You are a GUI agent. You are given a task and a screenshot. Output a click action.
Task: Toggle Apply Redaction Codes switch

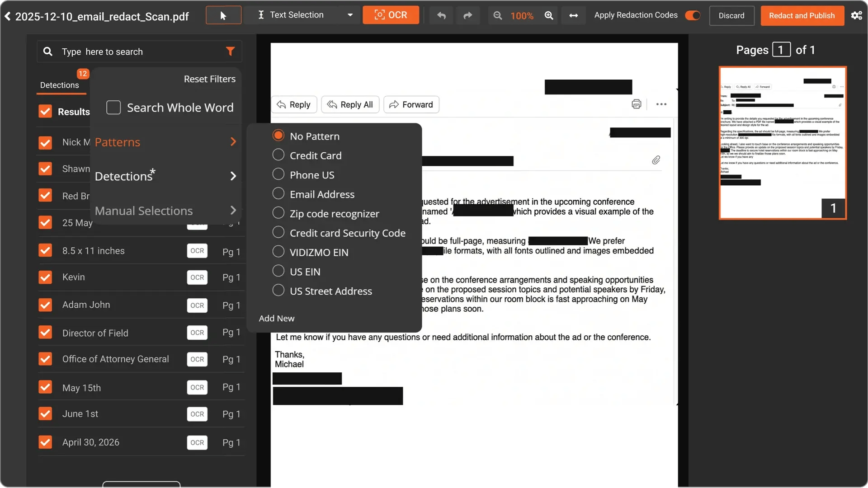pos(693,15)
